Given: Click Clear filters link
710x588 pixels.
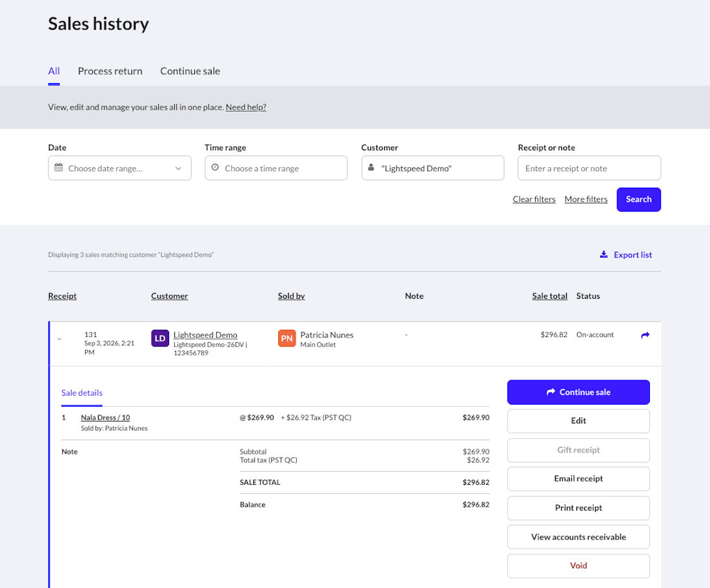Looking at the screenshot, I should pos(534,199).
